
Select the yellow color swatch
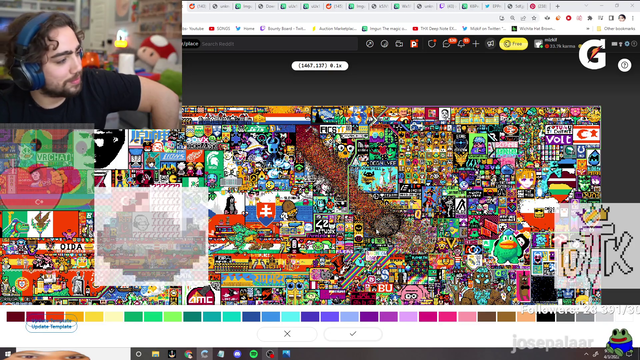point(94,316)
